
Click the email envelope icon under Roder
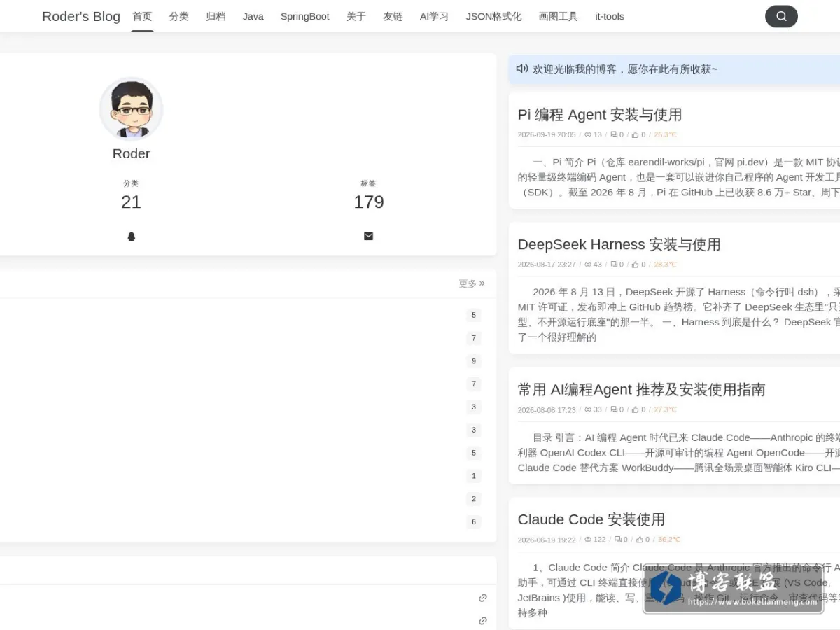coord(368,237)
